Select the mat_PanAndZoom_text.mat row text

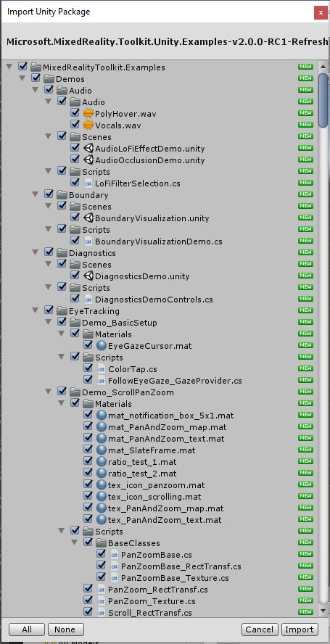coord(166,439)
